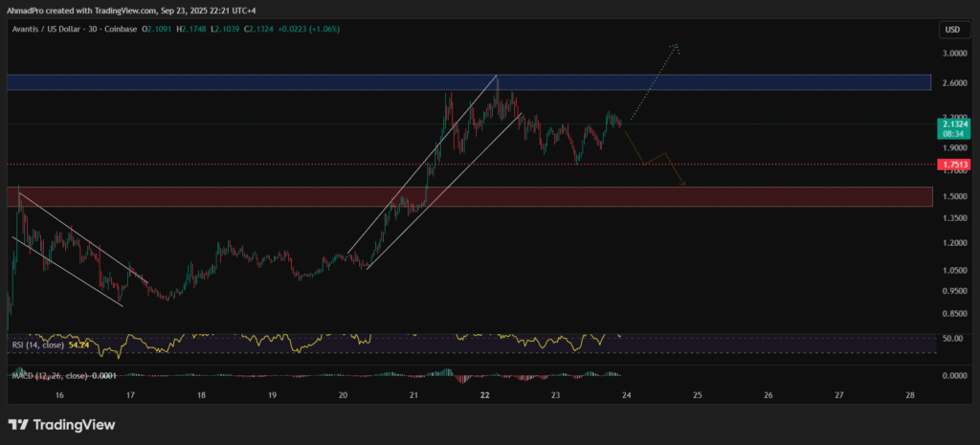
Task: Click date 22 on the time axis
Action: [485, 394]
